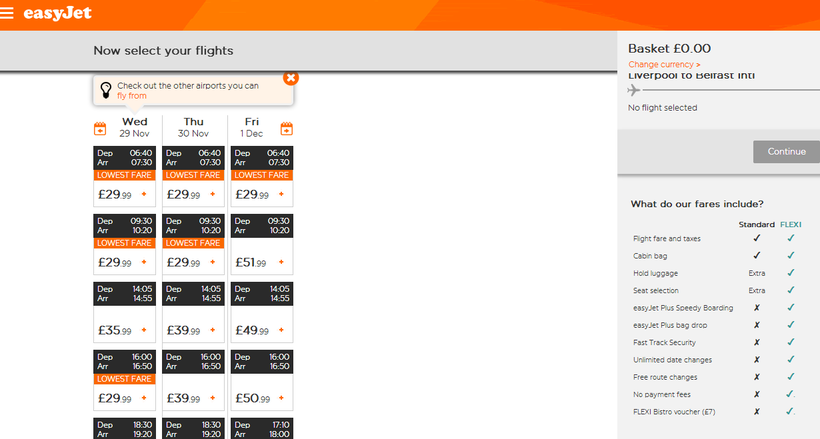Click 'Basket £0.00' heading
The image size is (820, 439).
tap(669, 49)
